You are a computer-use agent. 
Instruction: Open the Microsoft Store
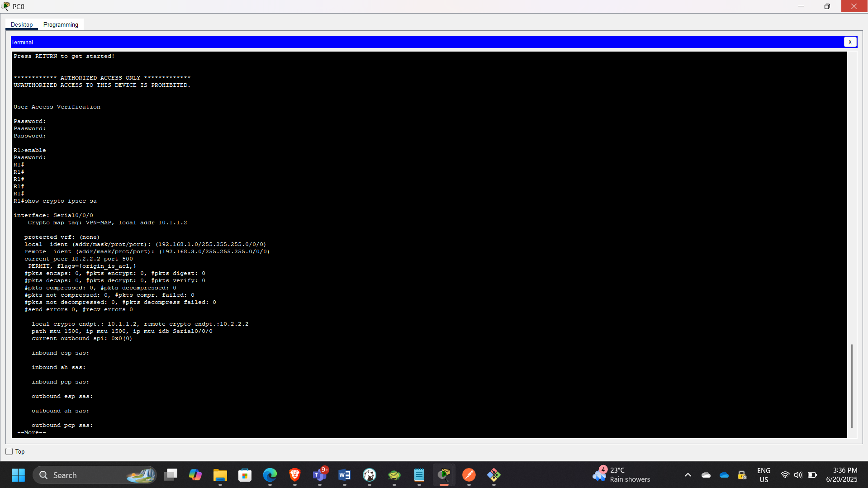pyautogui.click(x=245, y=475)
